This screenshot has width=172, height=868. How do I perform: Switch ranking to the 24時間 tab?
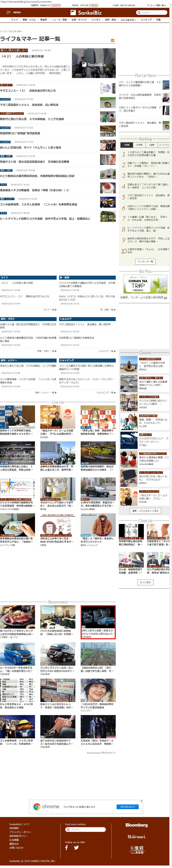point(139,145)
